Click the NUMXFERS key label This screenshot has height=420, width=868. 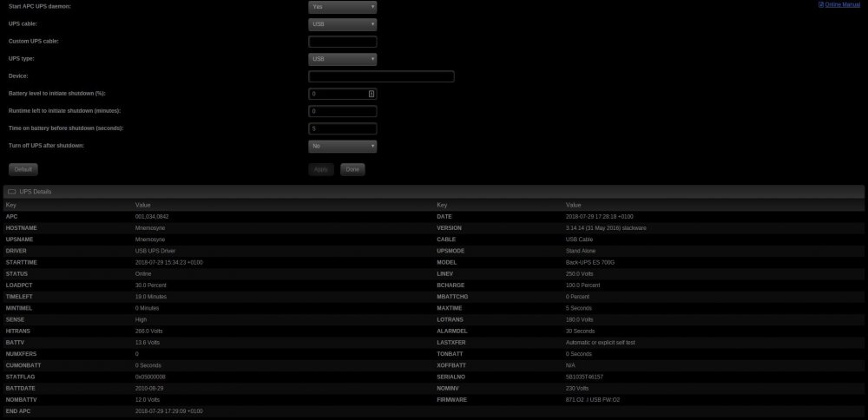click(x=21, y=354)
